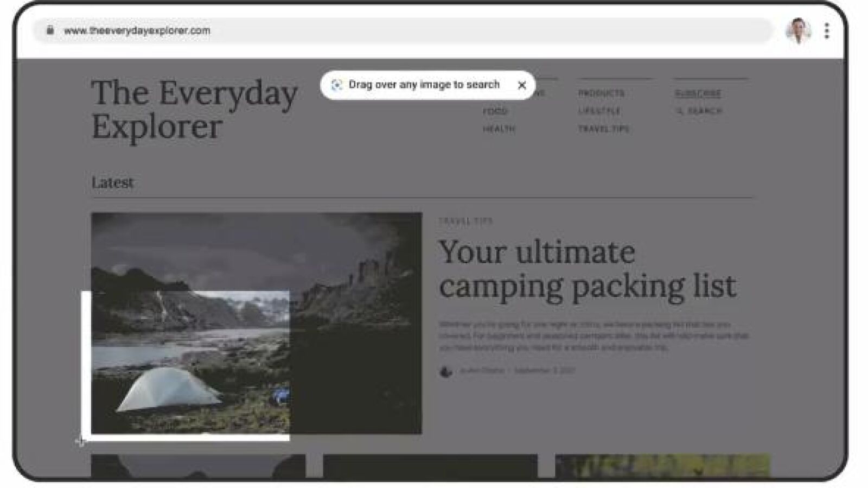Click the address bar URL field

click(x=403, y=30)
